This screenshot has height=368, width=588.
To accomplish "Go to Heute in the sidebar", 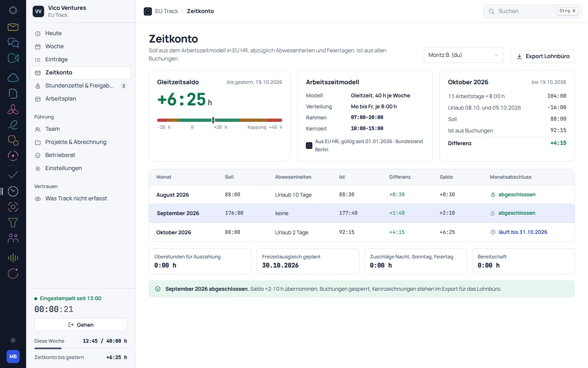I will (80, 34).
